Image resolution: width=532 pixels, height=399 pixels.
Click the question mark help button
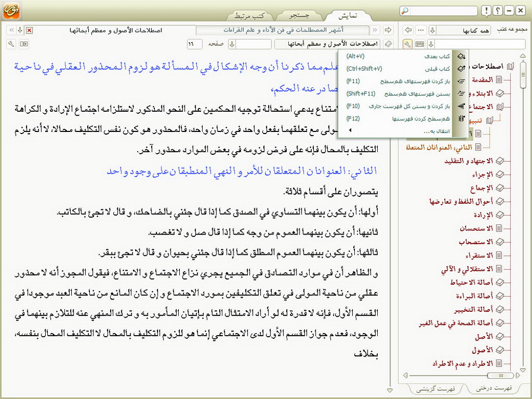[498, 11]
